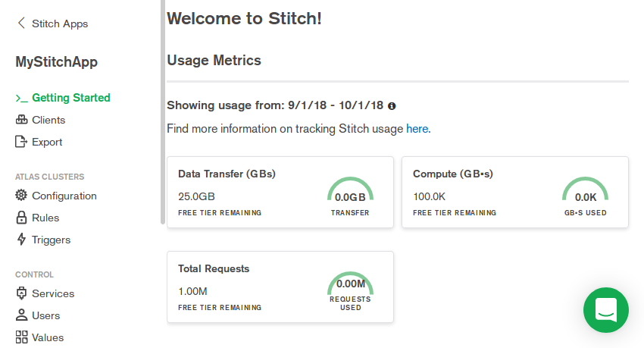Click the Users person icon

click(21, 315)
